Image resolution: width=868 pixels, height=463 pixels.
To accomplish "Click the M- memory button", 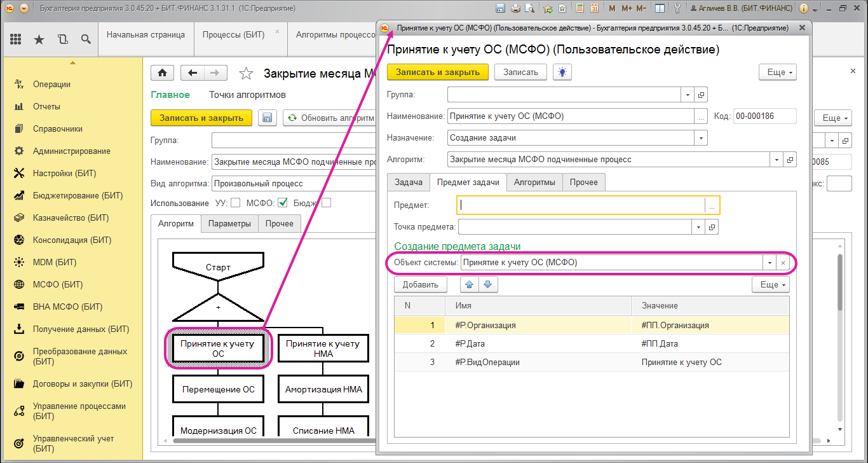I will point(641,9).
